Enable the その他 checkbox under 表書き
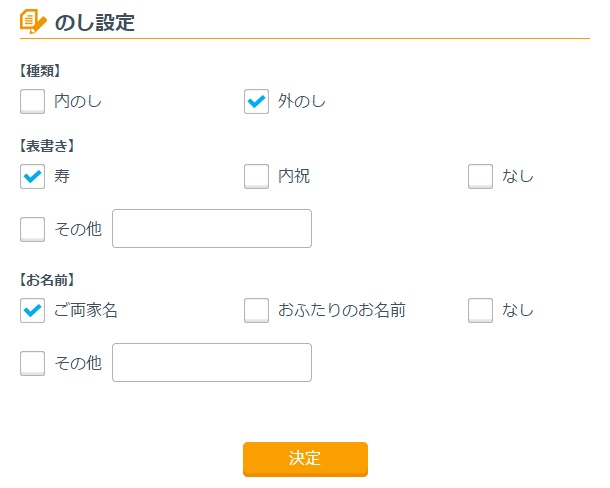The width and height of the screenshot is (610, 488). click(33, 229)
